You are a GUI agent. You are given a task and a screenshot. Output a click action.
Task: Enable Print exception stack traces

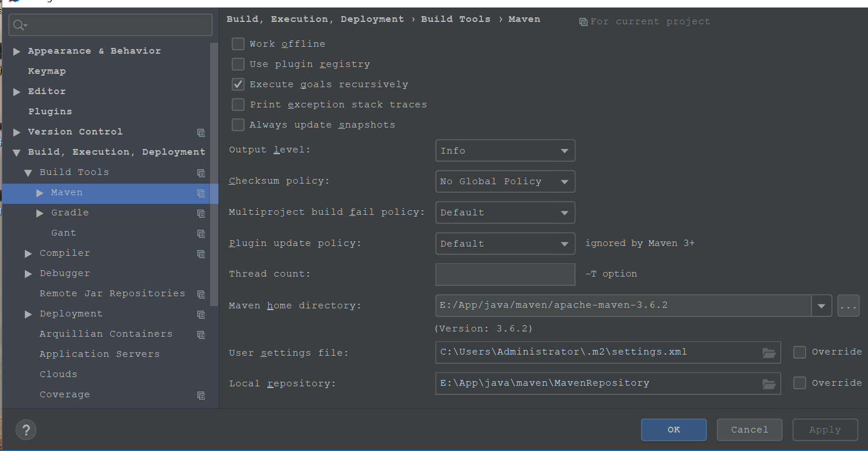pos(238,105)
